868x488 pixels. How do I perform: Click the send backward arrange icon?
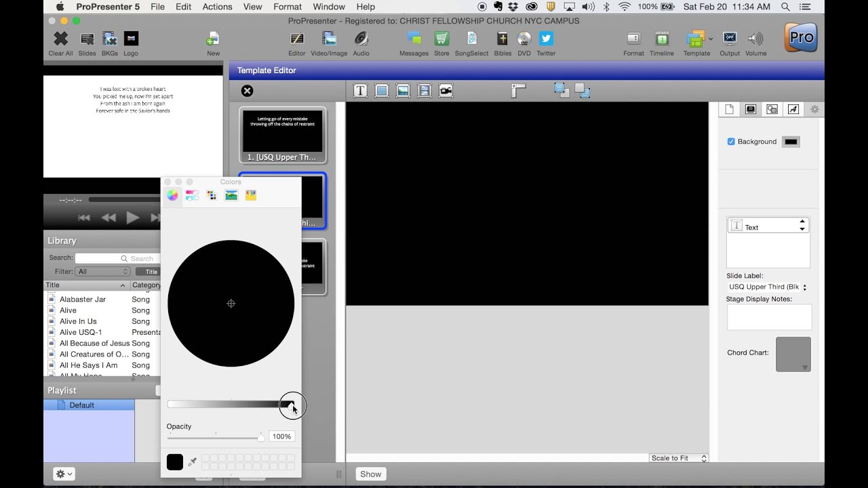tap(583, 90)
